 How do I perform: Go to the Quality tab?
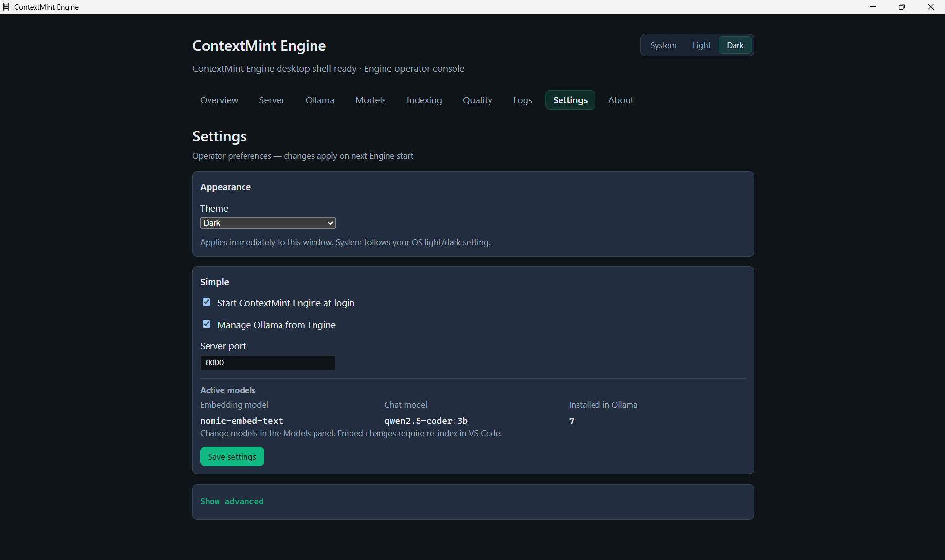click(x=477, y=100)
